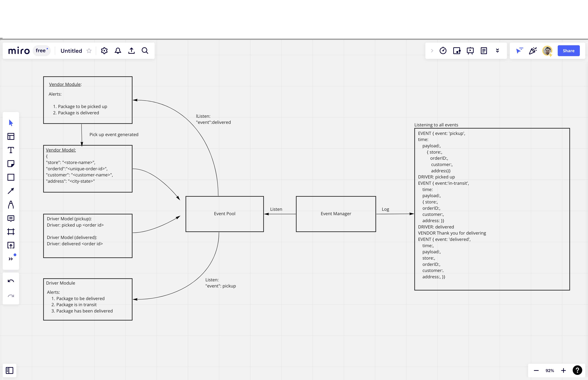This screenshot has width=588, height=380.
Task: Toggle favorite star on the Untitled board
Action: pyautogui.click(x=89, y=51)
